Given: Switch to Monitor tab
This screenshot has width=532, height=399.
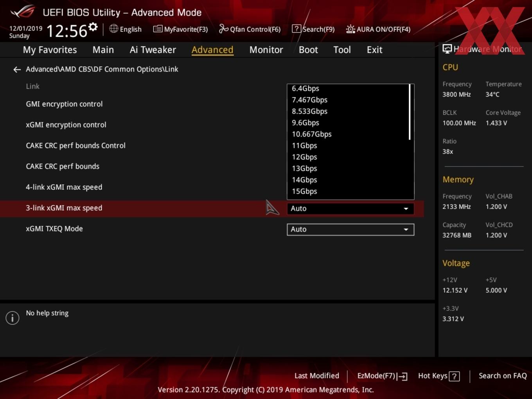Looking at the screenshot, I should coord(266,50).
